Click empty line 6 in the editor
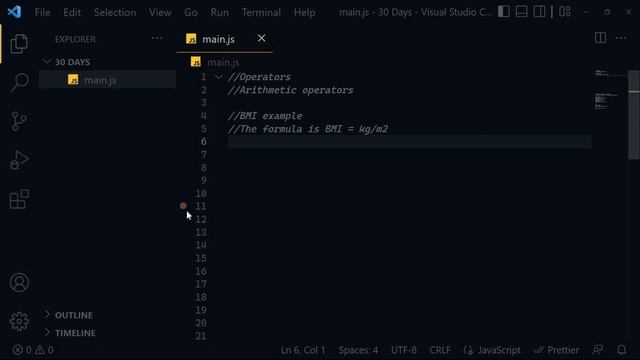This screenshot has height=360, width=640. pyautogui.click(x=409, y=142)
